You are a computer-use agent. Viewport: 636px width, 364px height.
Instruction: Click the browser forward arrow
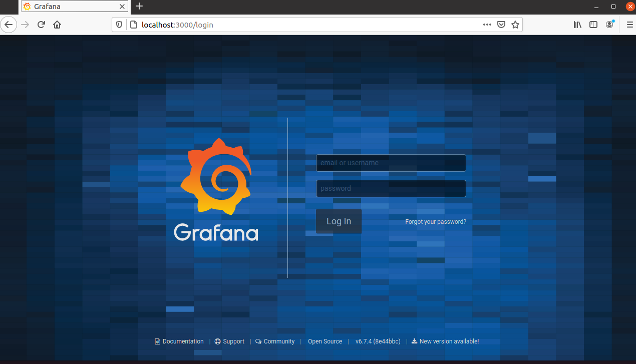(x=26, y=25)
